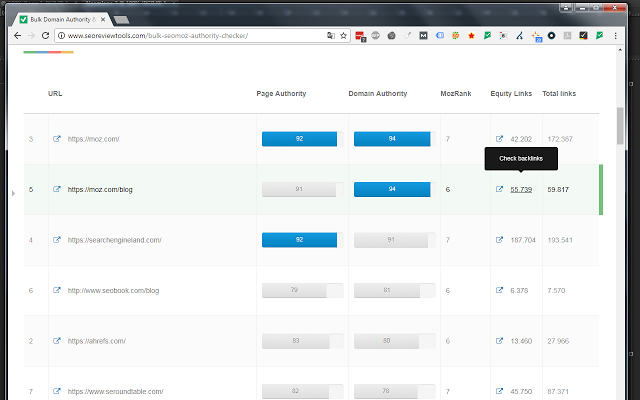Open the https://moz.com/ link
The image size is (640, 400).
pyautogui.click(x=93, y=139)
